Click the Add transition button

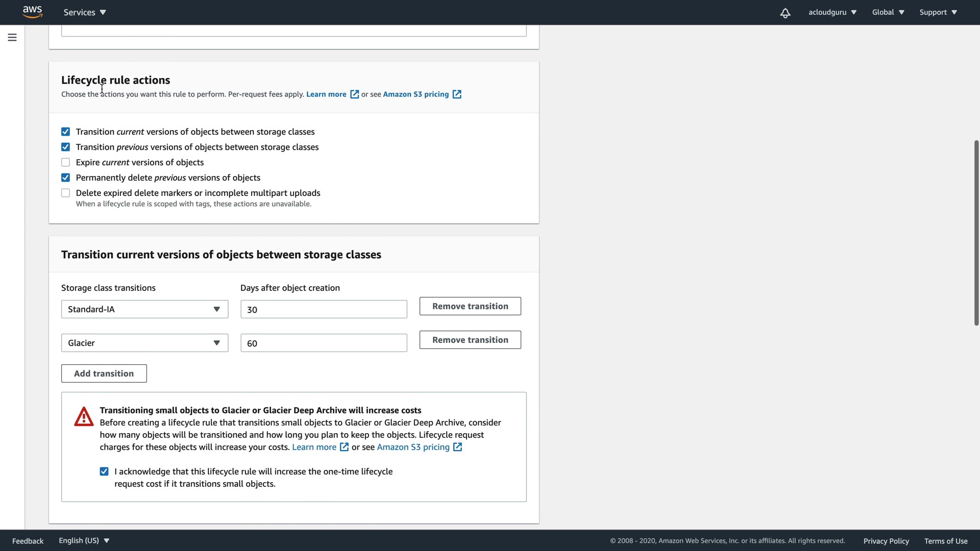[x=104, y=373]
